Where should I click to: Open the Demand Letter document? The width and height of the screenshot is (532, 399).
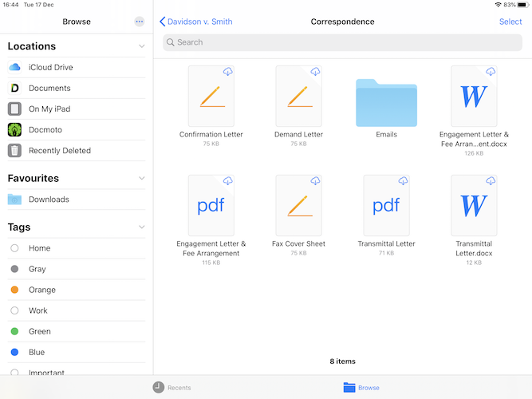click(x=298, y=96)
